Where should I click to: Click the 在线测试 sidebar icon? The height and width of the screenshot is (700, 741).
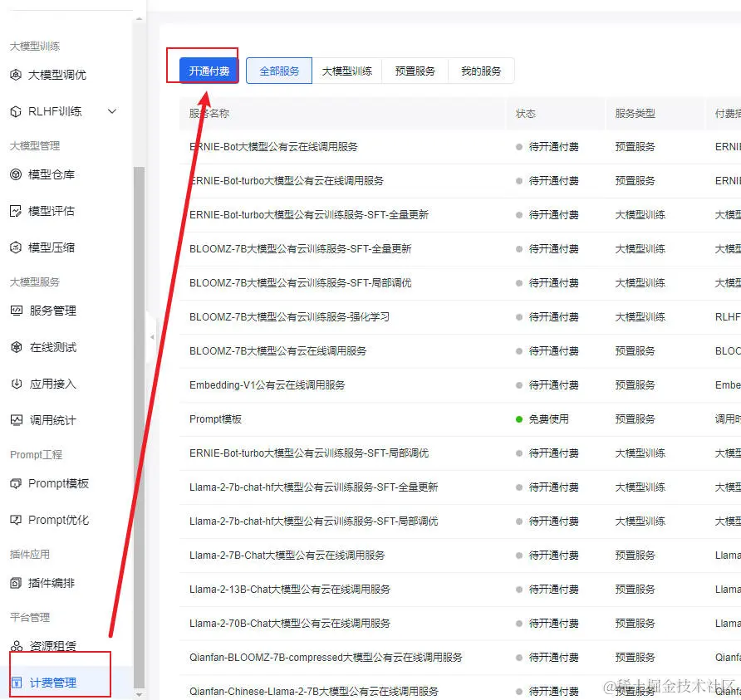click(17, 347)
